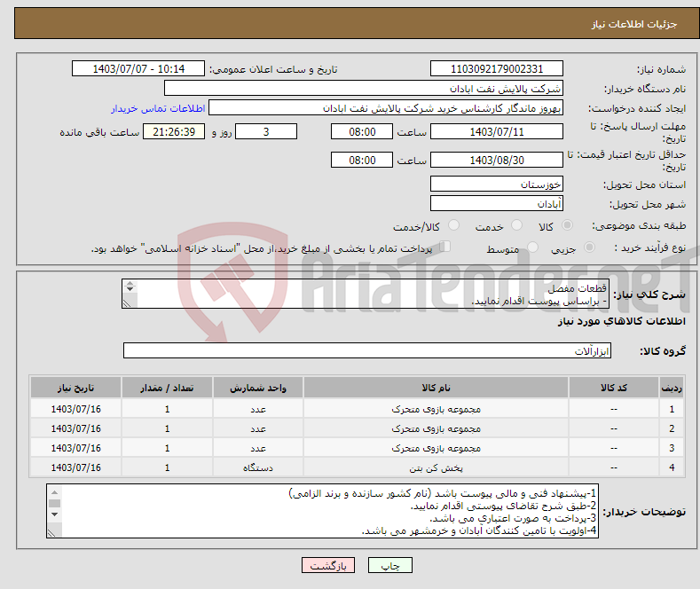
Task: Click the city field آبادان
Action: (x=497, y=203)
